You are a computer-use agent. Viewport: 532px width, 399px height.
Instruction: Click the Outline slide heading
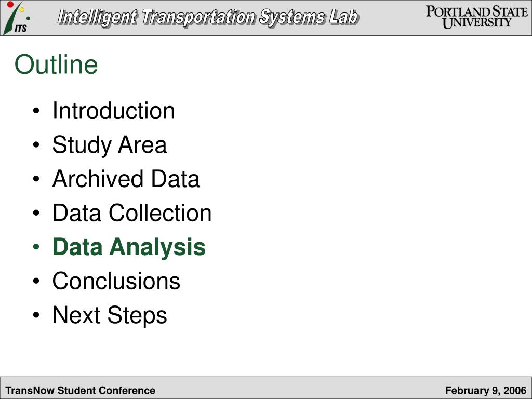[x=56, y=64]
